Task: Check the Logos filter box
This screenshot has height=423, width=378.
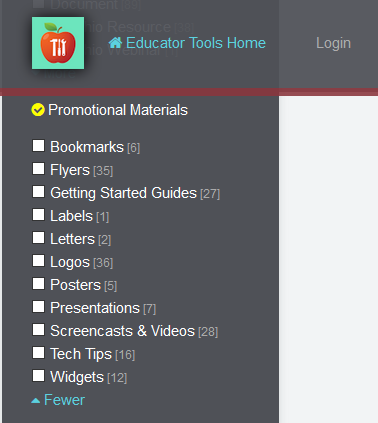Action: pos(38,261)
